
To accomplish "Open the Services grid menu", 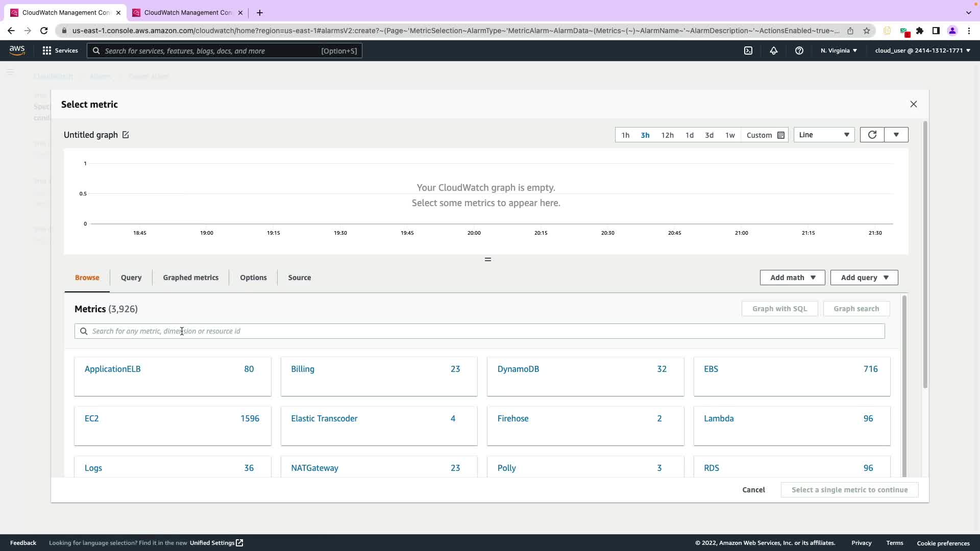I will 60,51.
